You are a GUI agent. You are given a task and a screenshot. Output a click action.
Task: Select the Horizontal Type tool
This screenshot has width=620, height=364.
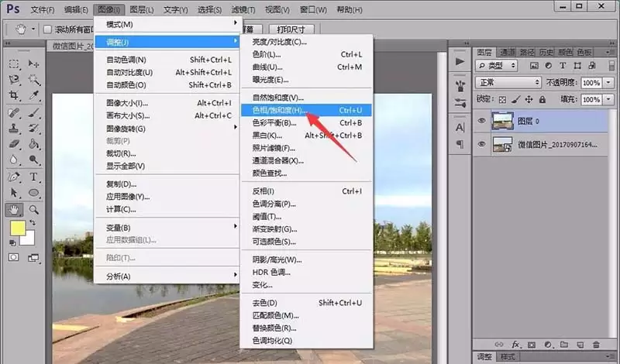(x=33, y=177)
